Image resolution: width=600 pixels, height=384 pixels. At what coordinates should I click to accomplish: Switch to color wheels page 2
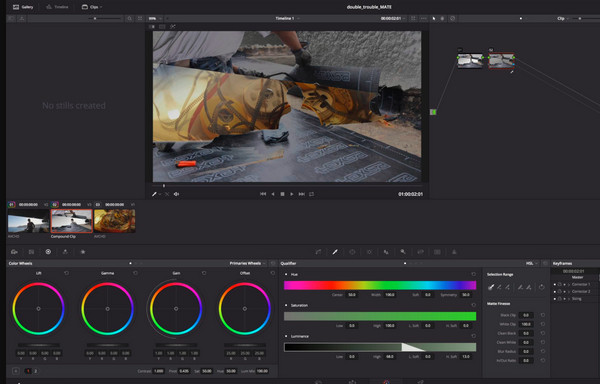pyautogui.click(x=36, y=371)
